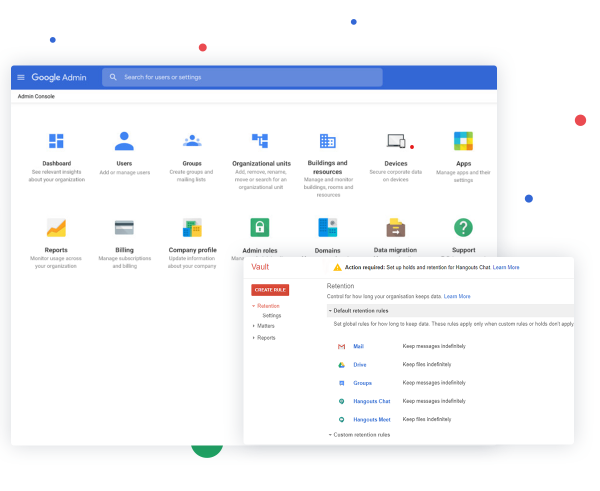This screenshot has height=491, width=600.
Task: Click the Drive icon in retention rules
Action: point(341,365)
